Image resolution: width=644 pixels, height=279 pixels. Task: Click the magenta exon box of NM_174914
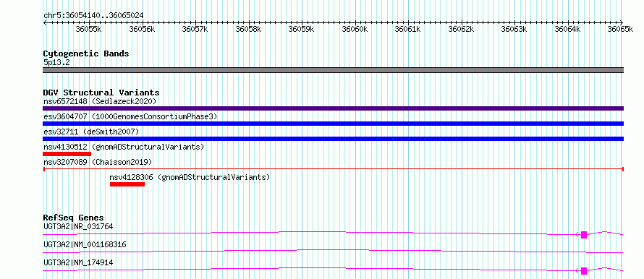[x=584, y=271]
